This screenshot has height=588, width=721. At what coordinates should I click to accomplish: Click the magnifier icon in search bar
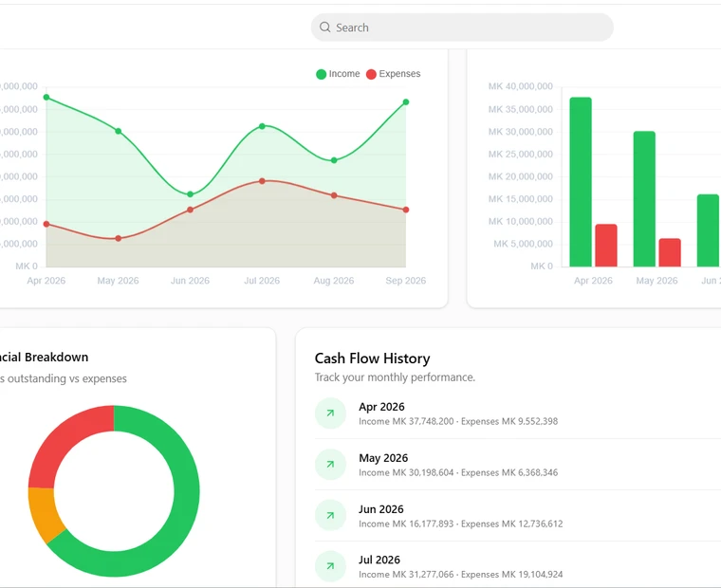point(325,28)
